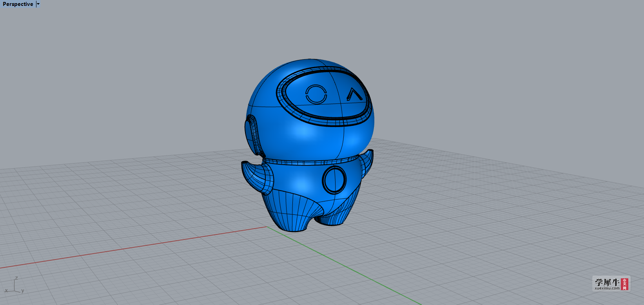Open the Perspective viewport dropdown arrow
This screenshot has width=644, height=305.
38,4
